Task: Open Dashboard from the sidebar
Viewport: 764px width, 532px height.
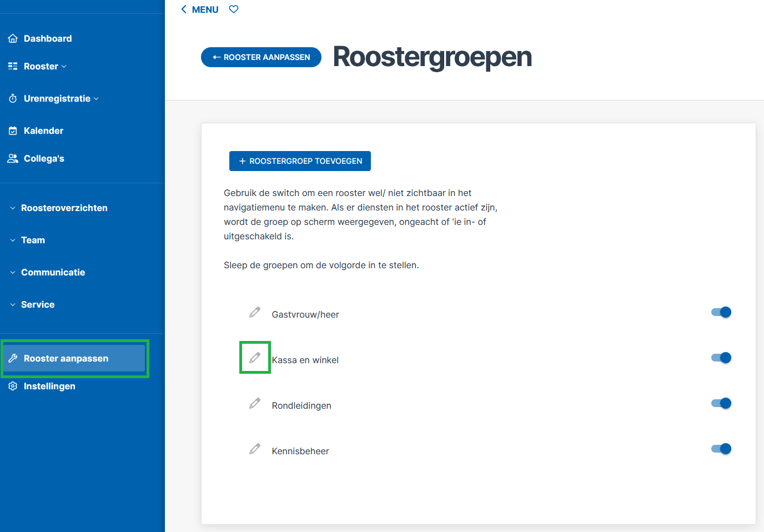Action: tap(48, 38)
